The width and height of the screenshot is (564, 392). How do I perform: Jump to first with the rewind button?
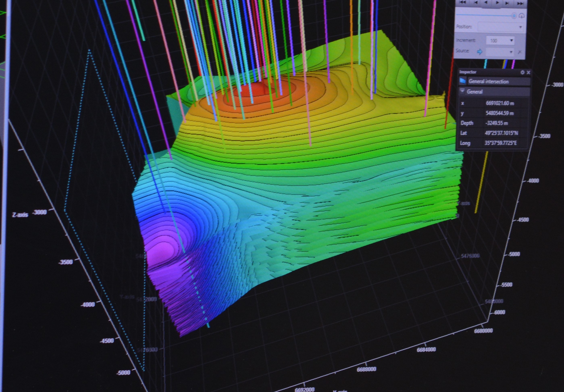(x=463, y=2)
